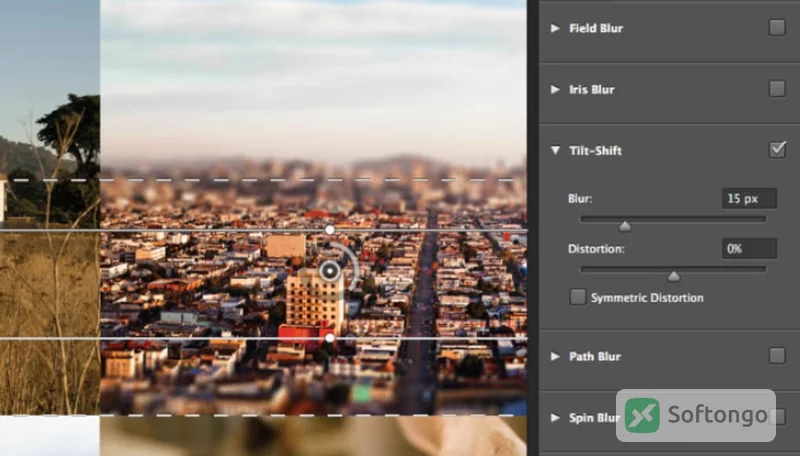The width and height of the screenshot is (800, 456).
Task: Click the Path Blur label
Action: [595, 356]
